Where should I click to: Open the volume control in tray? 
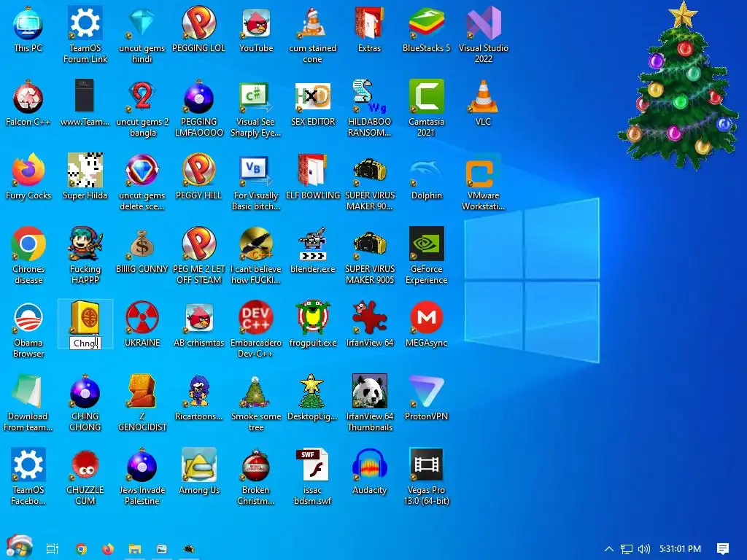643,548
